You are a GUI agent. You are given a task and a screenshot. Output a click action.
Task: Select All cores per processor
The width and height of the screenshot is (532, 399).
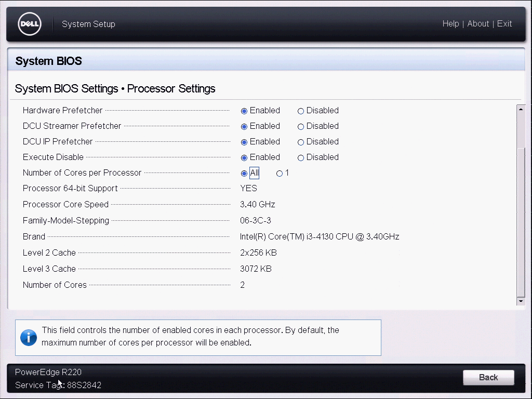click(x=244, y=174)
